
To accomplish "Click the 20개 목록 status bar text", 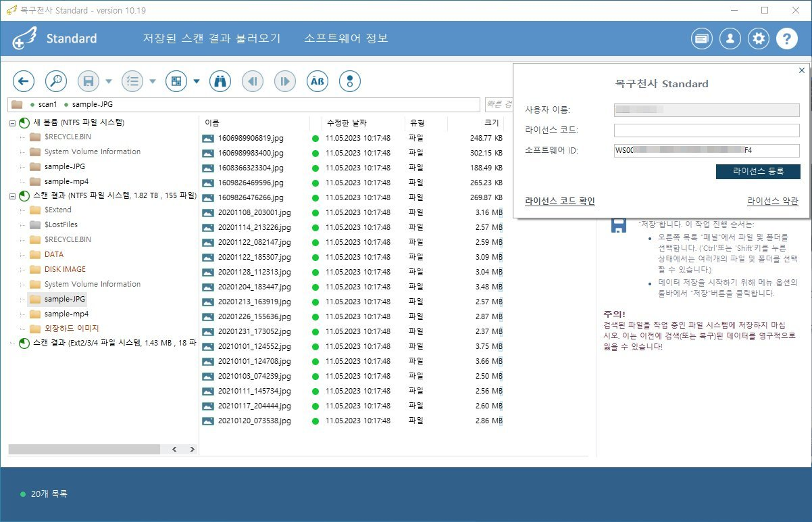I will 49,494.
